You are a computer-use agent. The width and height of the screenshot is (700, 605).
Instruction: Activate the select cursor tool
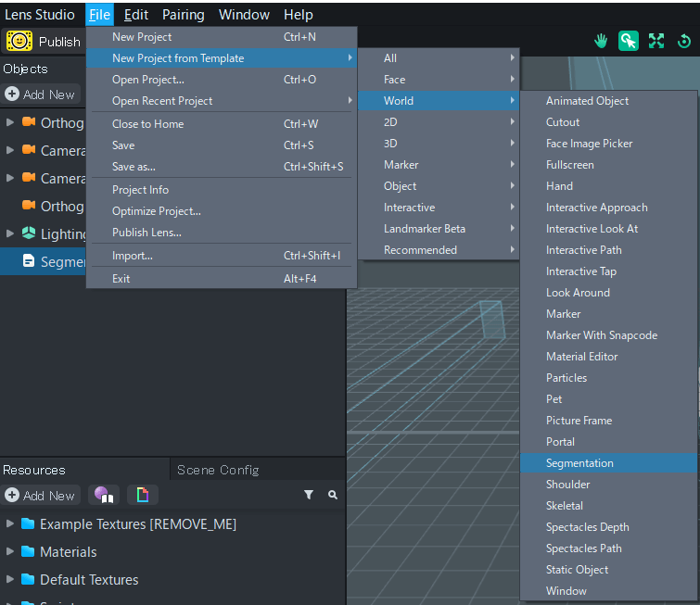[x=629, y=41]
